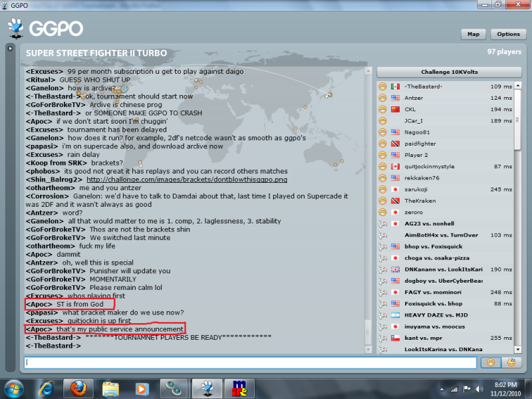
Task: Open the Options menu
Action: click(x=508, y=34)
